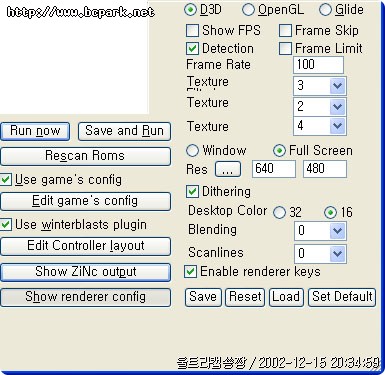Click the Load button
Screen dimensions: 385x375
point(286,297)
